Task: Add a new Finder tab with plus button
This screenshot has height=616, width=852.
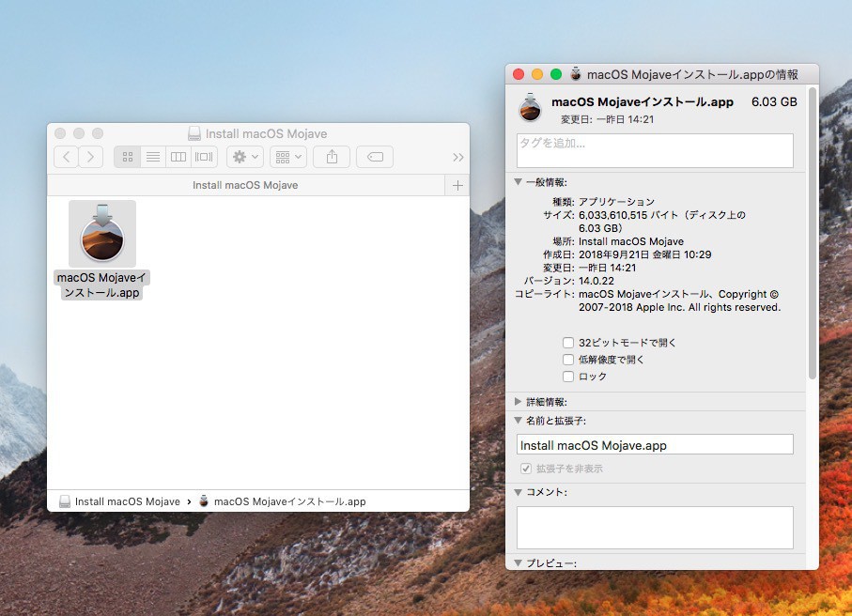Action: coord(457,185)
